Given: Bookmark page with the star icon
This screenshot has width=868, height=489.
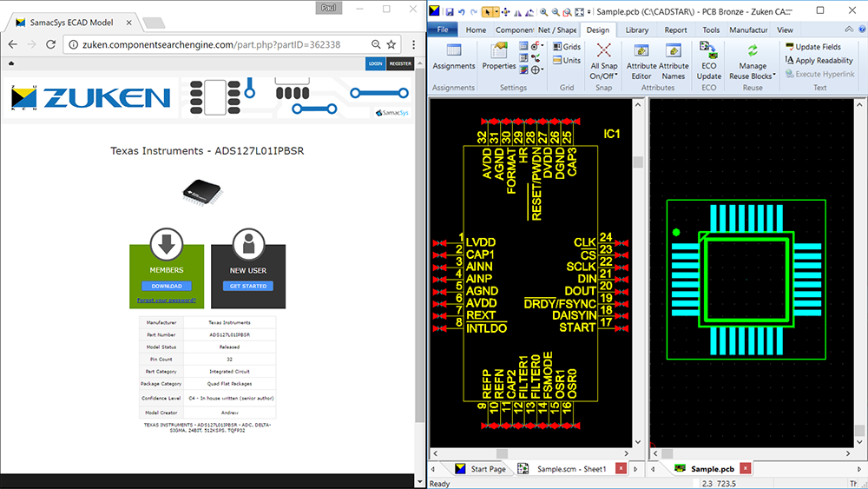Looking at the screenshot, I should click(x=392, y=44).
